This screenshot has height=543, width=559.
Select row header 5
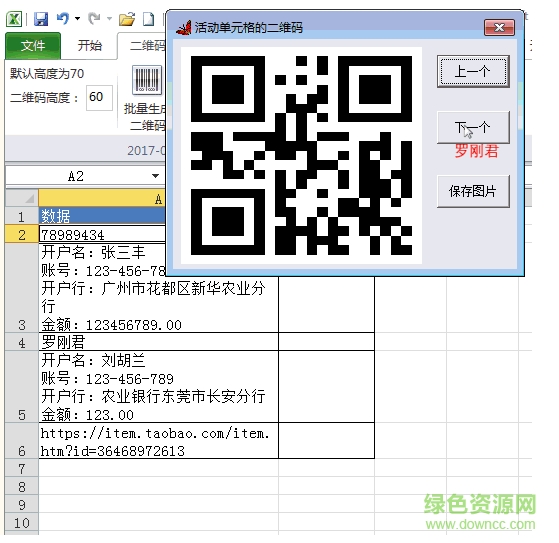pyautogui.click(x=22, y=387)
